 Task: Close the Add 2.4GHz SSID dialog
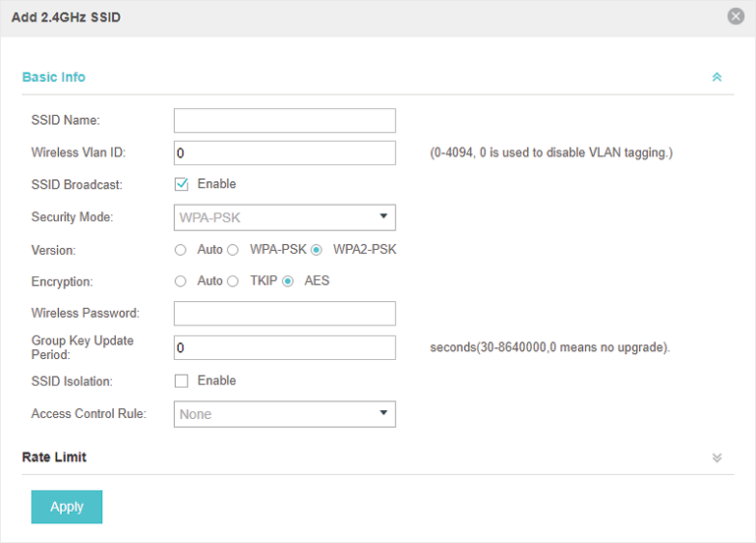(735, 17)
